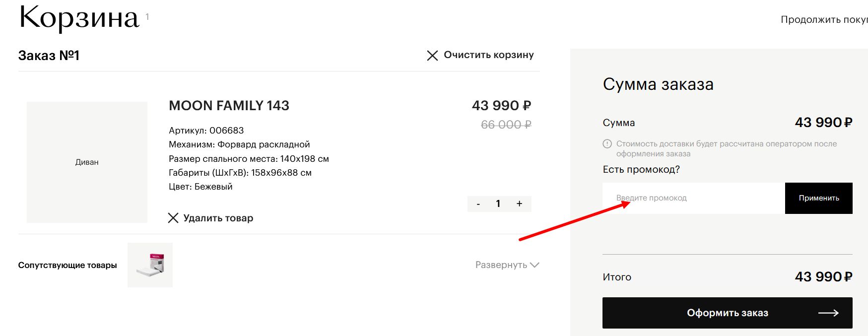Viewport: 868px width, 336px height.
Task: Open the Продолжить покупки link
Action: (x=824, y=20)
